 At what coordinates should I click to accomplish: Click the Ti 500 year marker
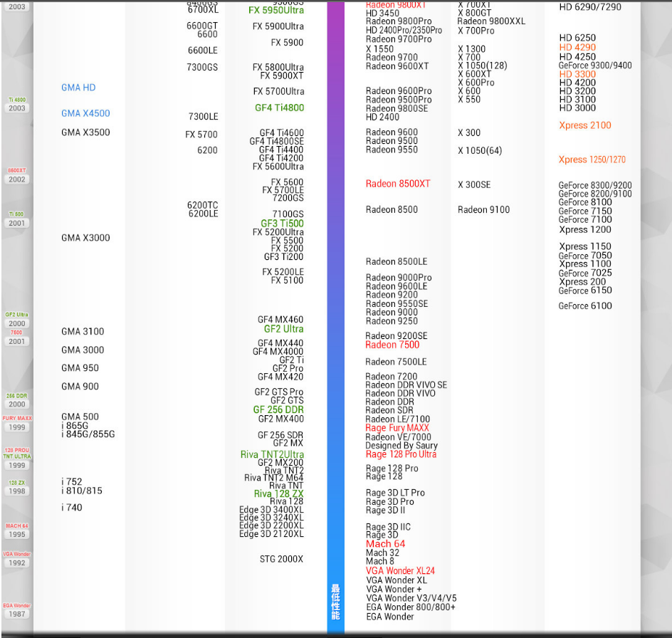pyautogui.click(x=17, y=219)
